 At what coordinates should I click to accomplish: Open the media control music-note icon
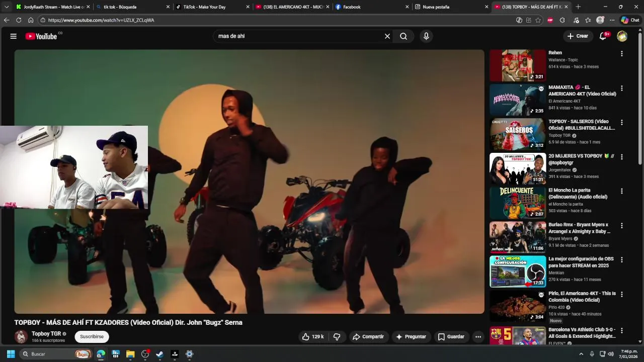[576, 20]
